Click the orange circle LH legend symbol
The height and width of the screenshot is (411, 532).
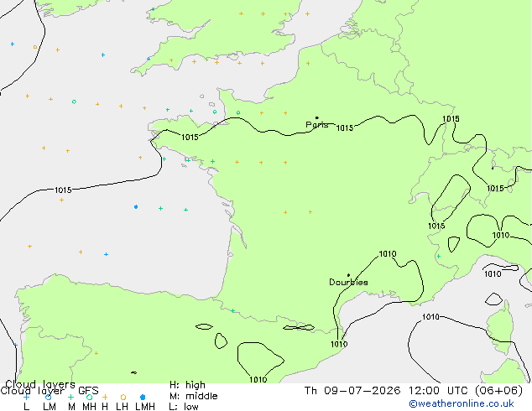coord(123,397)
